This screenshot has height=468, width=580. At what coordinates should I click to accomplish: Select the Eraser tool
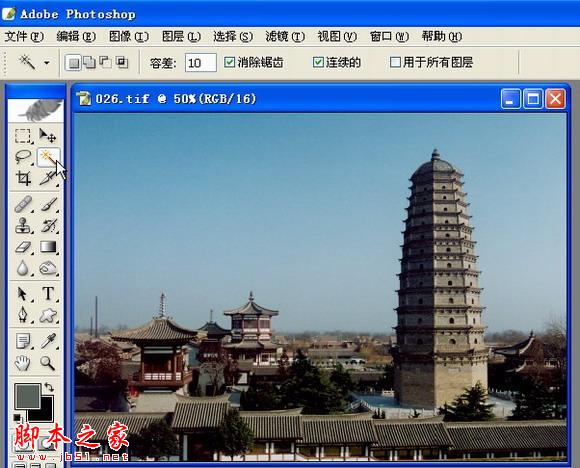pos(23,247)
